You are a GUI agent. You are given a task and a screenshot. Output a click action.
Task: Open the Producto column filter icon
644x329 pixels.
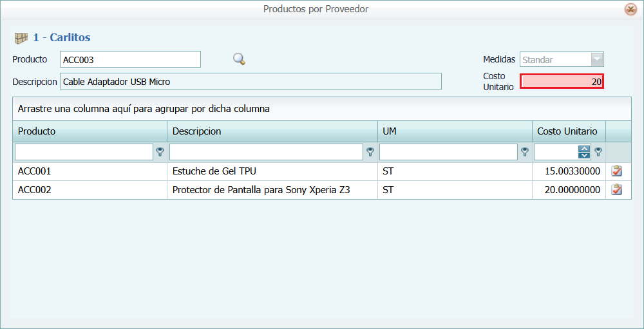(160, 152)
